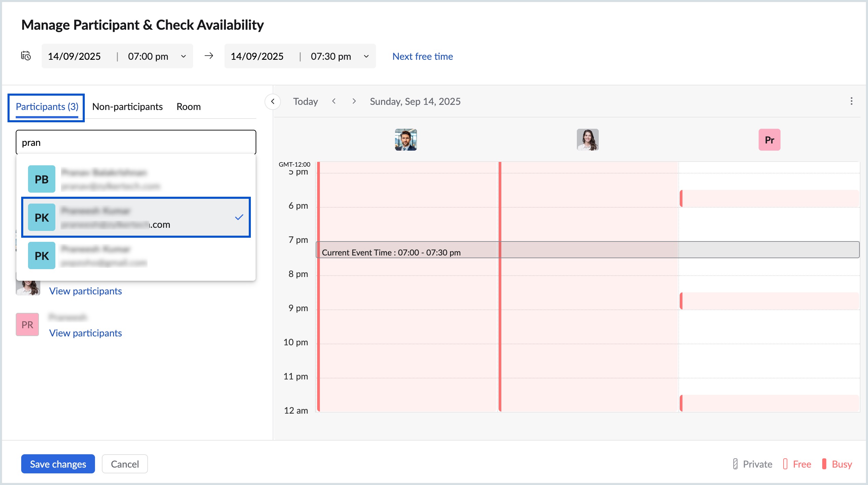Toggle the Free status legend
This screenshot has width=868, height=485.
click(797, 464)
